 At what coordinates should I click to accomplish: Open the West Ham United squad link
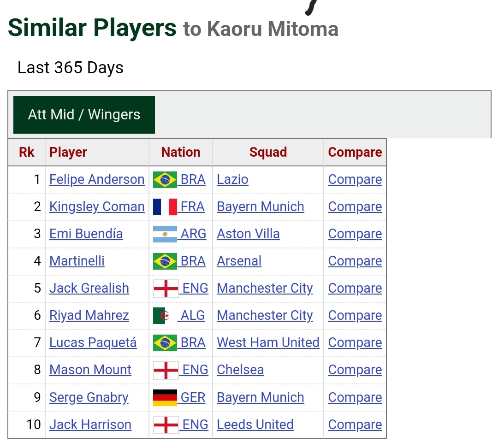point(268,343)
